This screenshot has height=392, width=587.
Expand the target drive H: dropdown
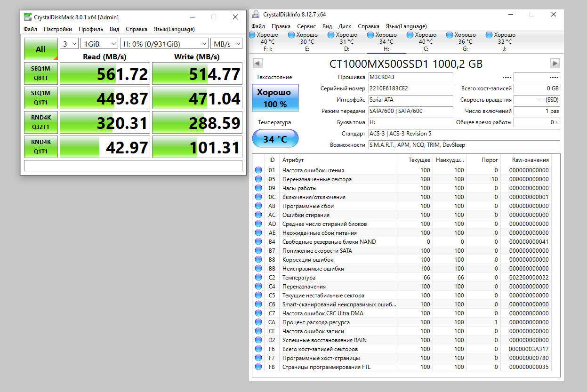pyautogui.click(x=164, y=44)
